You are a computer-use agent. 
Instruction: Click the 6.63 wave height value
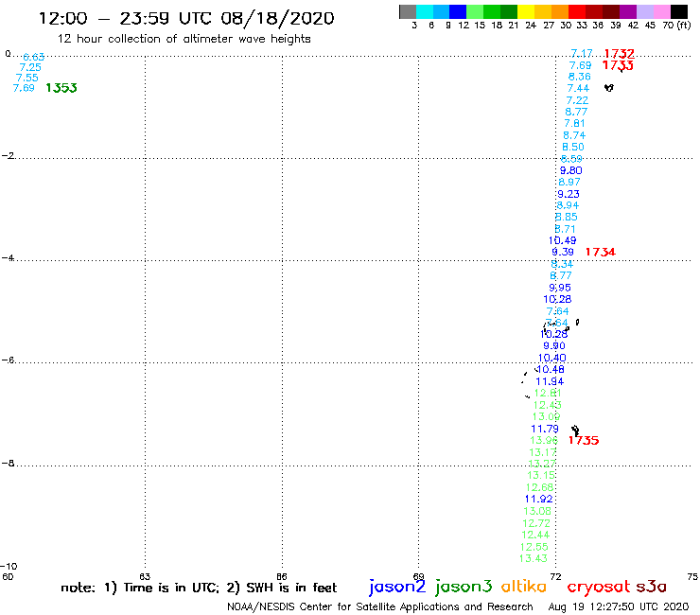(33, 57)
